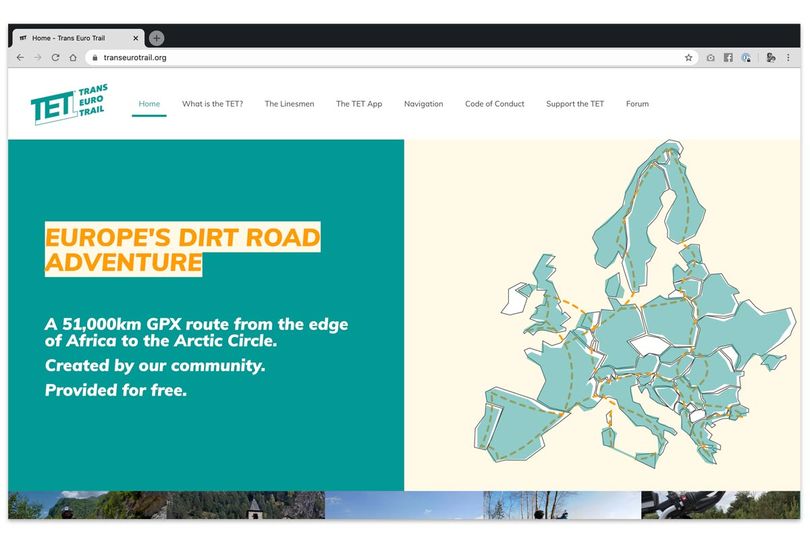810x540 pixels.
Task: Click the TET Trans Euro Trail logo
Action: 69,104
